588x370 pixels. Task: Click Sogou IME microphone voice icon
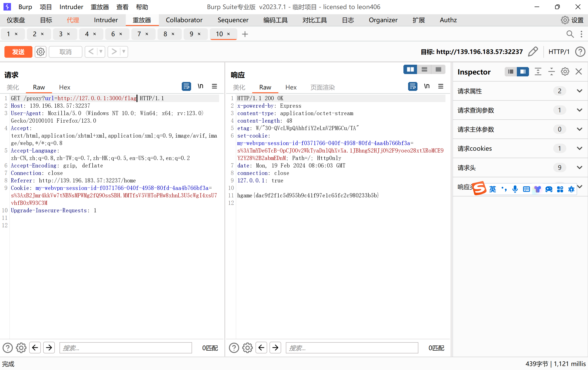coord(515,189)
